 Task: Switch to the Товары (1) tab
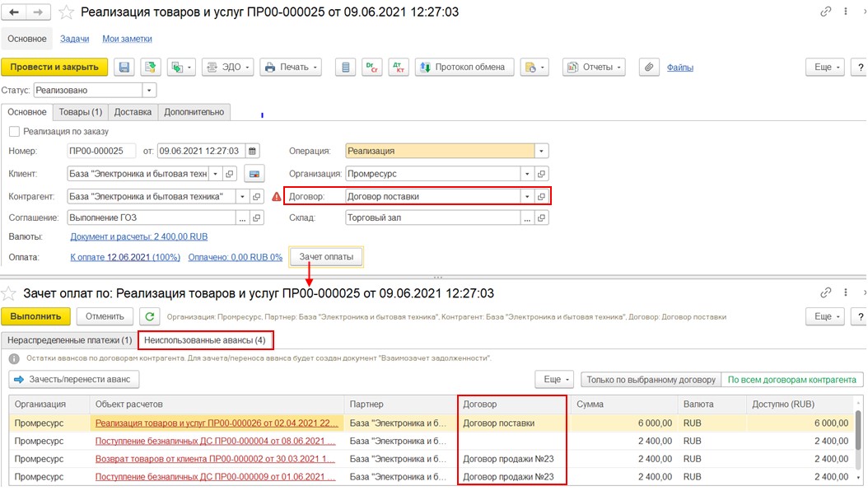[x=81, y=112]
